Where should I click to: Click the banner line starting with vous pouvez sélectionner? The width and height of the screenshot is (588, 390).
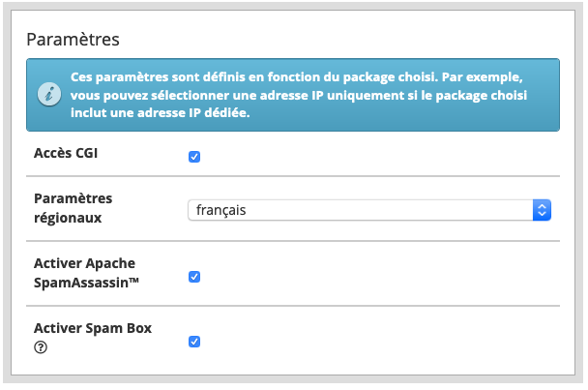[x=299, y=95]
